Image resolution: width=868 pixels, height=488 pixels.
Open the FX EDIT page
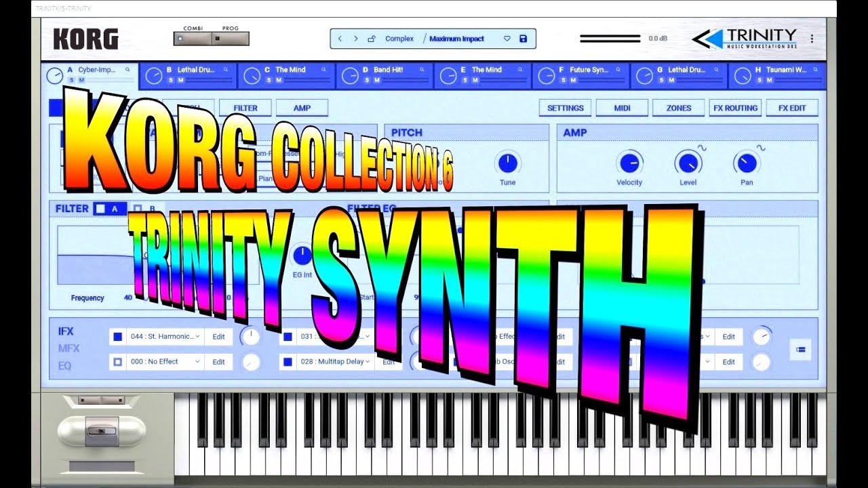[792, 108]
